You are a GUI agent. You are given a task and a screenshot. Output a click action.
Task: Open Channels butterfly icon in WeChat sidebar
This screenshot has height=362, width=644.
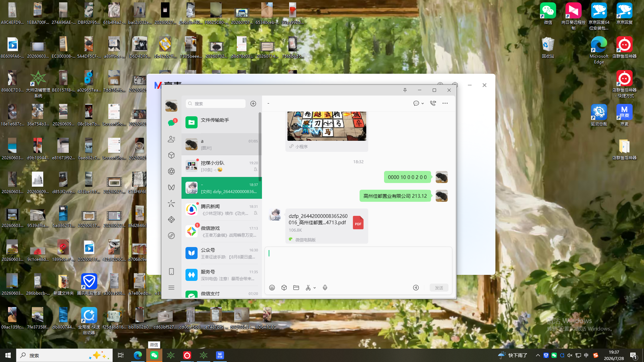pos(171,187)
